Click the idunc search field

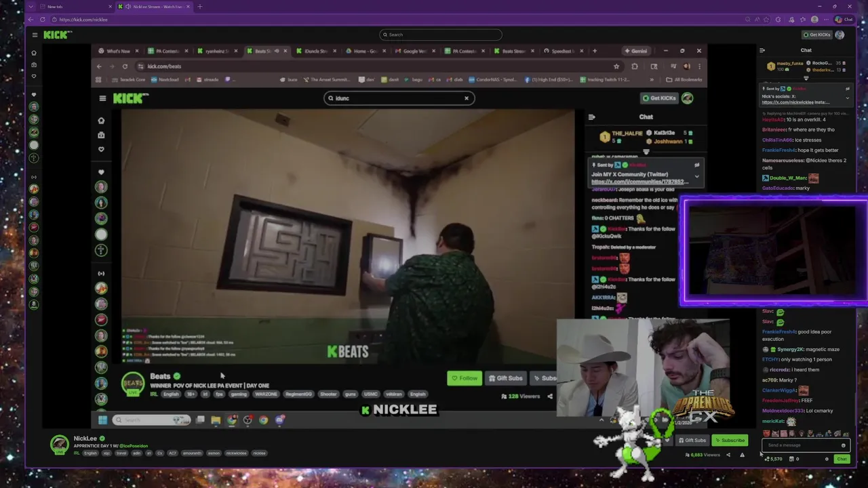tap(399, 98)
